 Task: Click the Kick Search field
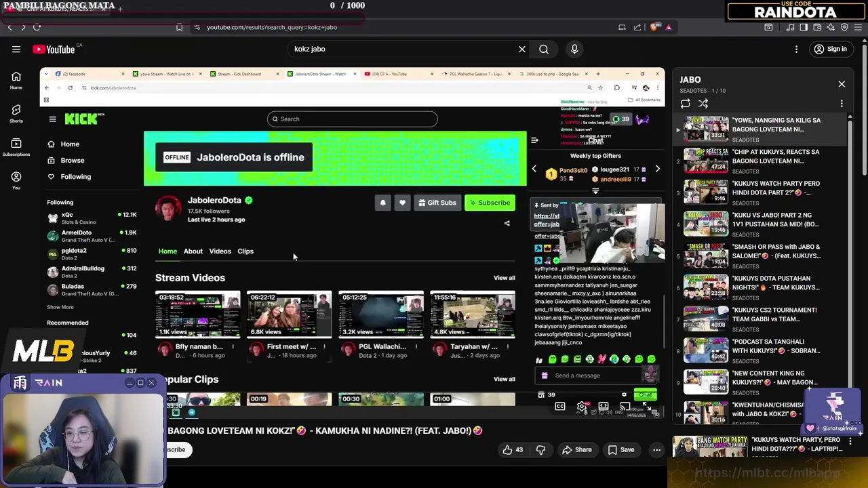[x=352, y=119]
